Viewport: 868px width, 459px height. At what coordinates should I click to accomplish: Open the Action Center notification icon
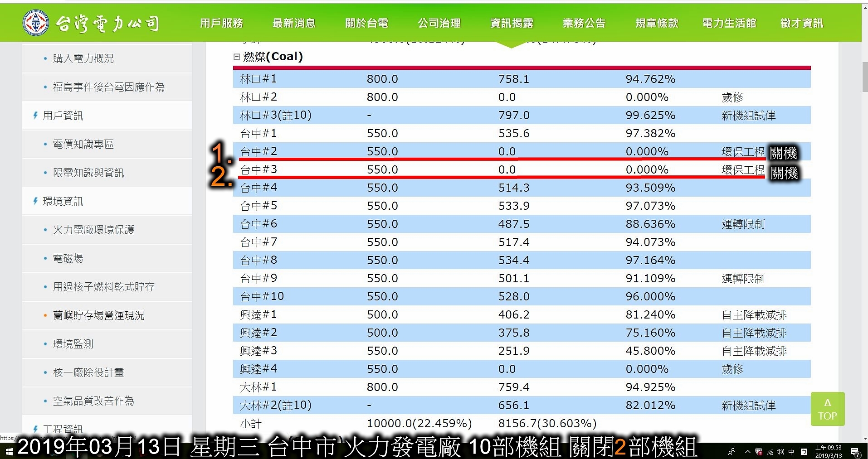pyautogui.click(x=855, y=452)
